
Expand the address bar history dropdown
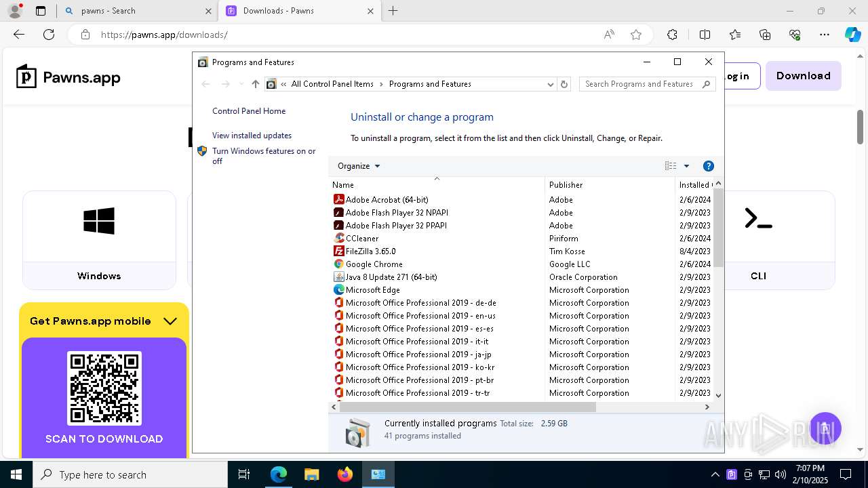[551, 84]
